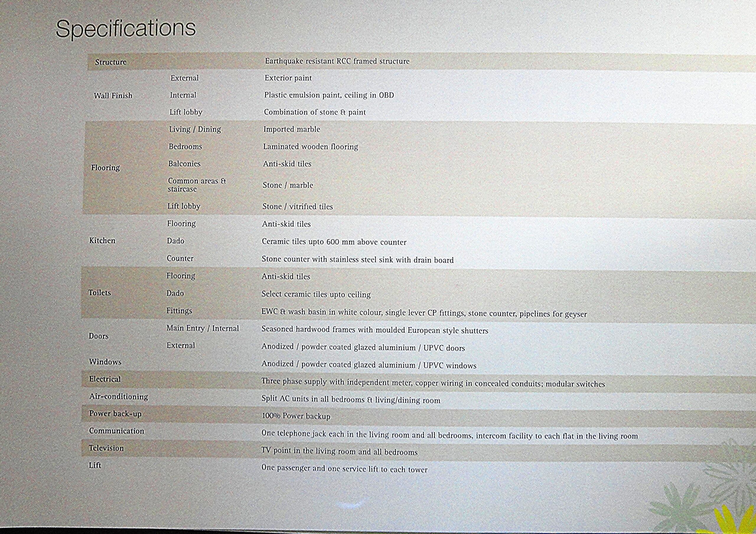Select the Structure row label
The width and height of the screenshot is (756, 534).
coord(111,62)
